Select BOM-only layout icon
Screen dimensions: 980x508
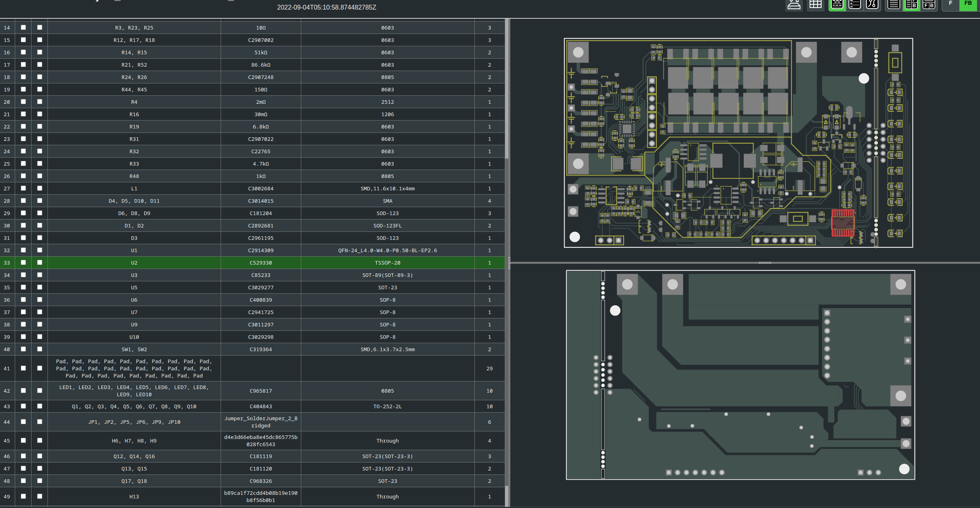tap(893, 5)
